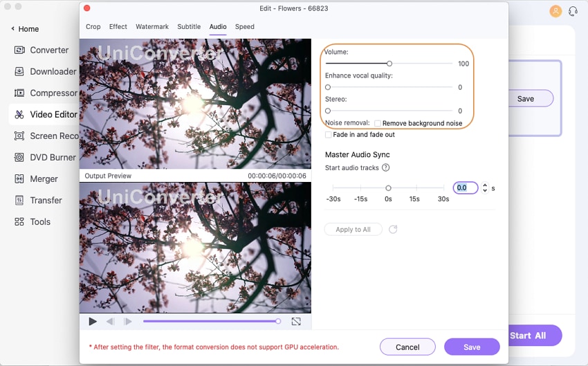The image size is (588, 366).
Task: Switch to the Crop tab
Action: [93, 26]
